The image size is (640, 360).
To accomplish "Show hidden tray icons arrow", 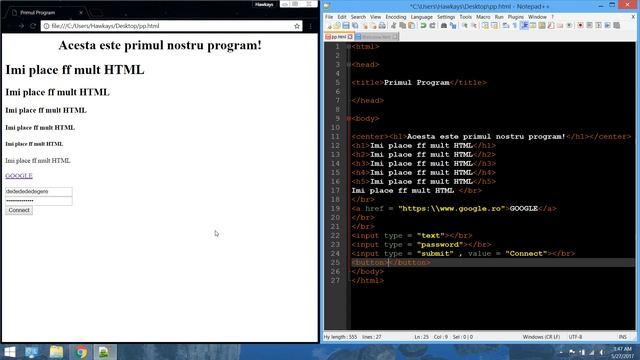I will click(561, 352).
